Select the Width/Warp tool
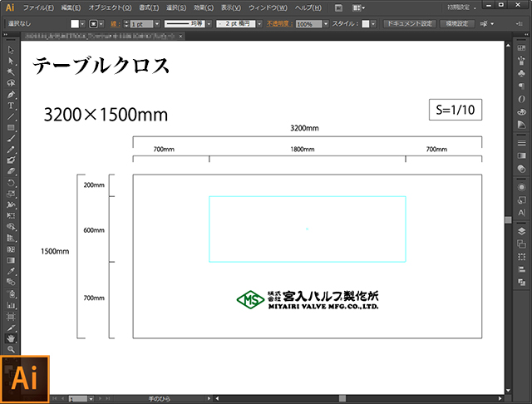 (x=11, y=204)
